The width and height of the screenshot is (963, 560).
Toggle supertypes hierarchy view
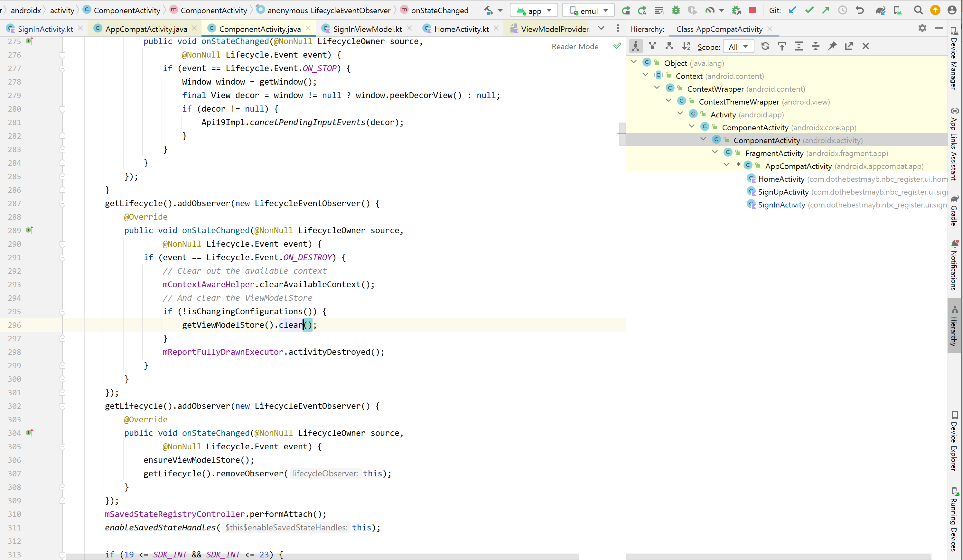click(652, 46)
